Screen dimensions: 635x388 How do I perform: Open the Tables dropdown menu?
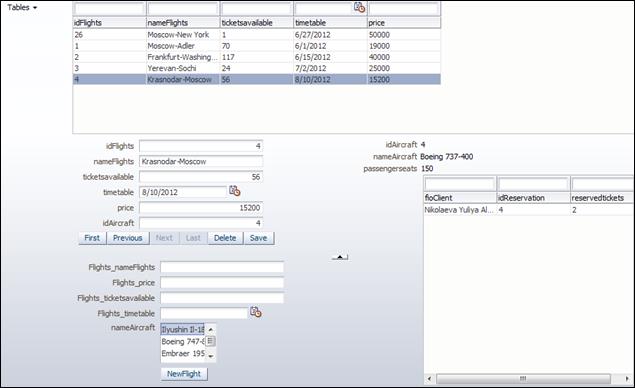22,7
